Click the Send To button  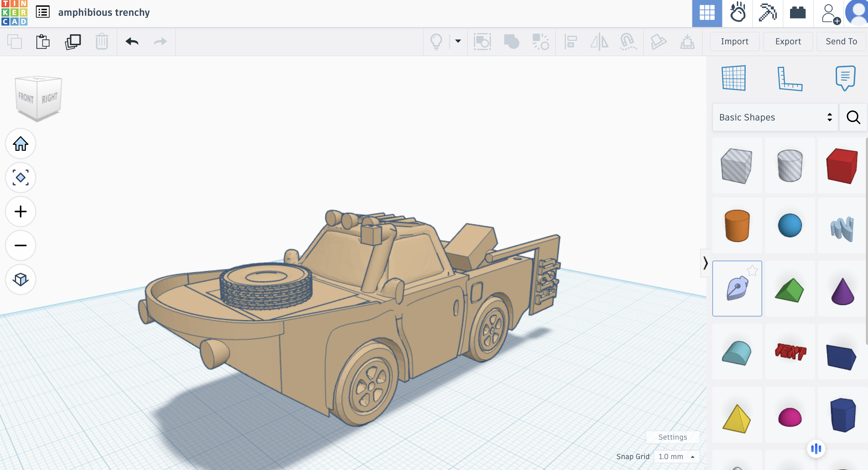click(x=841, y=42)
